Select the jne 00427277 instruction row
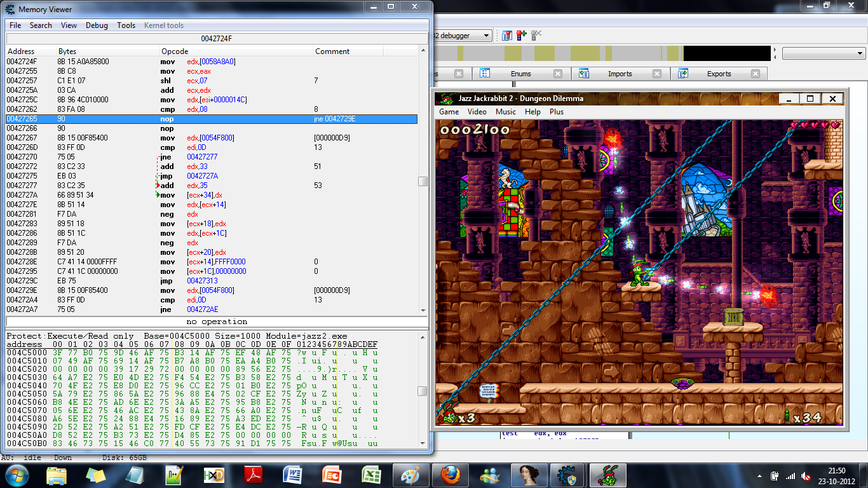 click(212, 157)
